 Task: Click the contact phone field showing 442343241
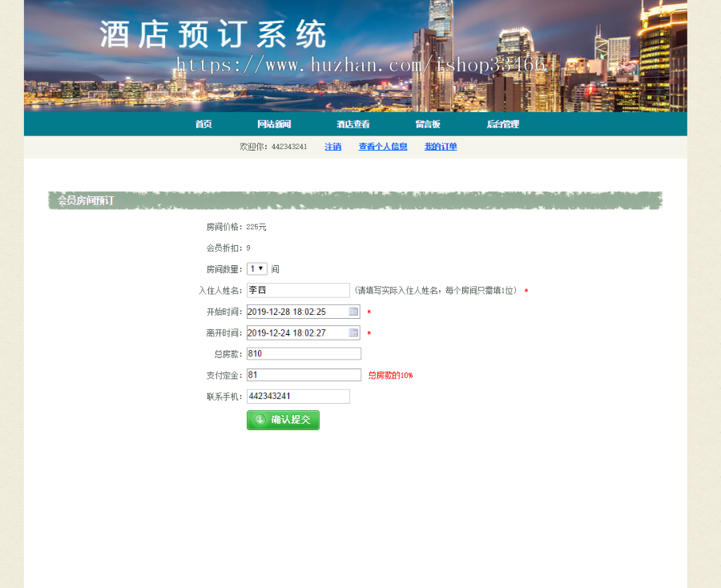(297, 396)
